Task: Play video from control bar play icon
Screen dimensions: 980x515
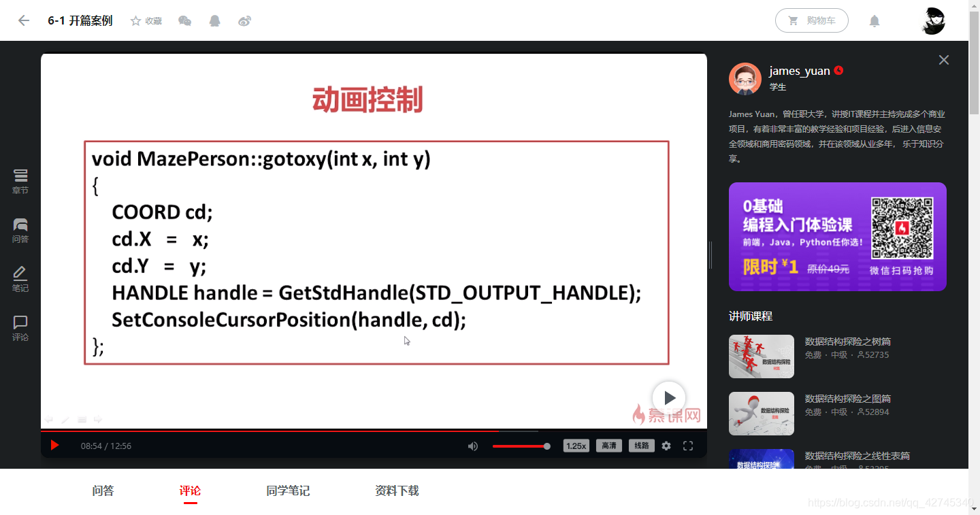Action: pos(54,446)
